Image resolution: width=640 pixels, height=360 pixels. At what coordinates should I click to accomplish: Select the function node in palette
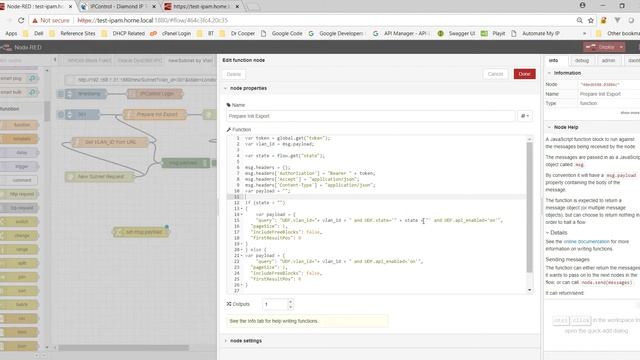pos(20,125)
